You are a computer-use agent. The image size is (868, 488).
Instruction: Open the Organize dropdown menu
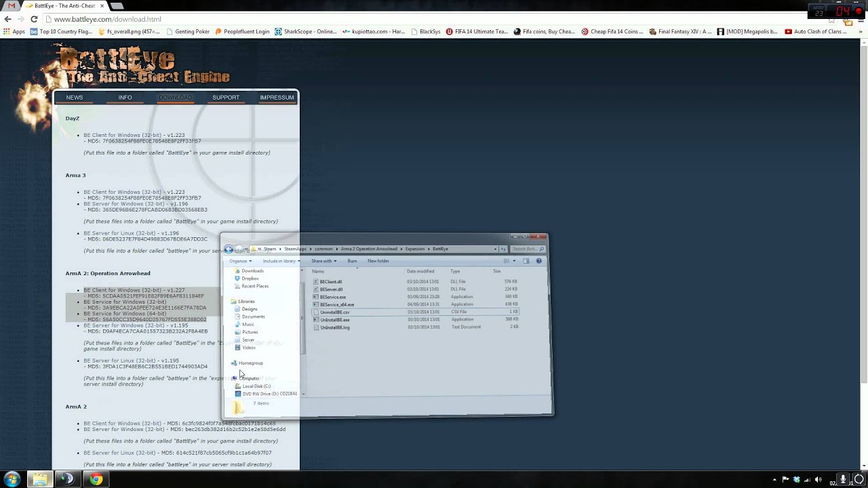[x=240, y=261]
